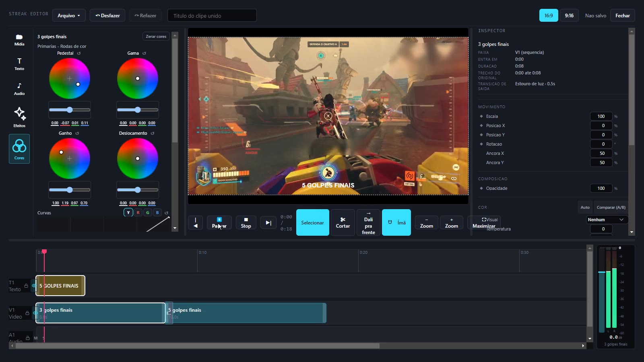Go to previous frame
Image resolution: width=644 pixels, height=362 pixels.
tap(195, 222)
